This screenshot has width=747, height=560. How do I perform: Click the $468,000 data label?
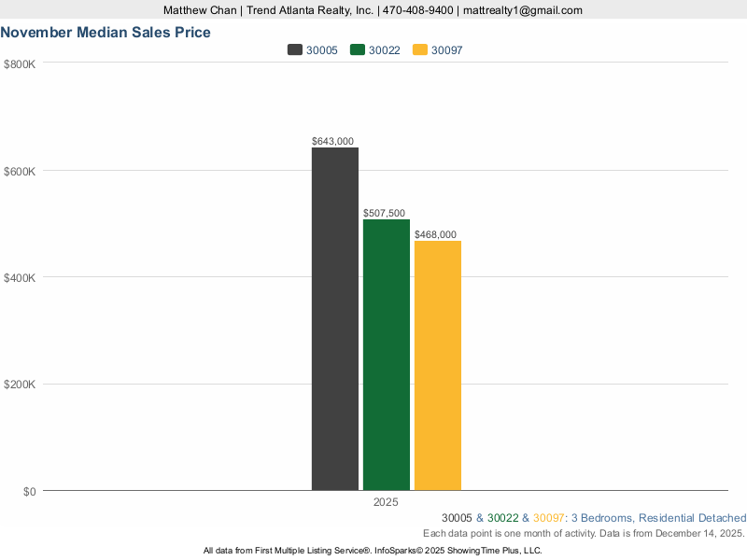tap(435, 234)
